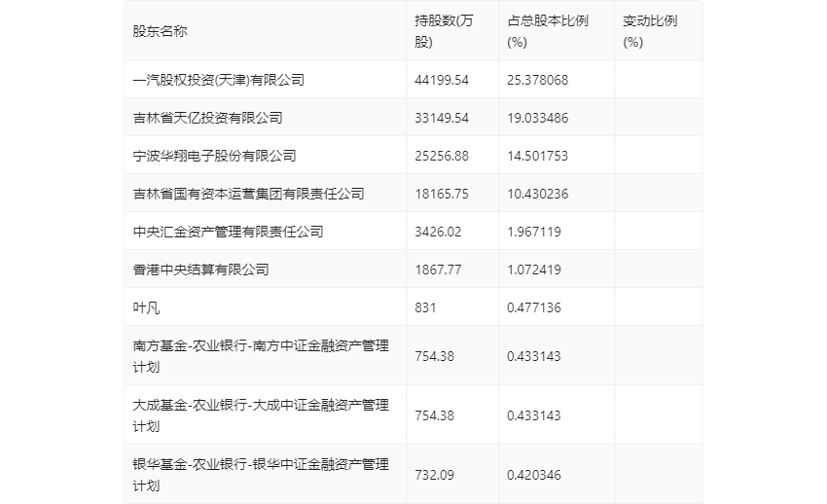Click 0.433143 in 南方基金 row
Viewport: 827px width, 504px height.
pos(534,356)
